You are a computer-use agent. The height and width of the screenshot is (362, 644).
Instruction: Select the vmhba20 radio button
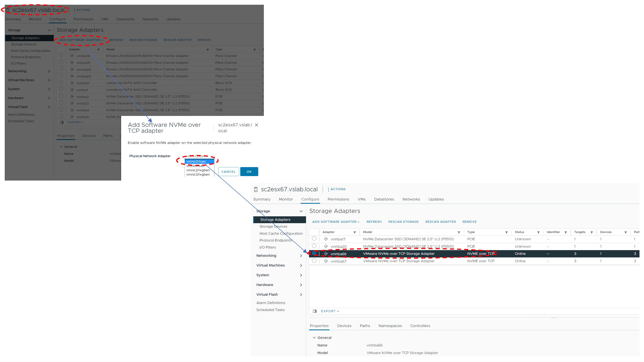pos(314,246)
